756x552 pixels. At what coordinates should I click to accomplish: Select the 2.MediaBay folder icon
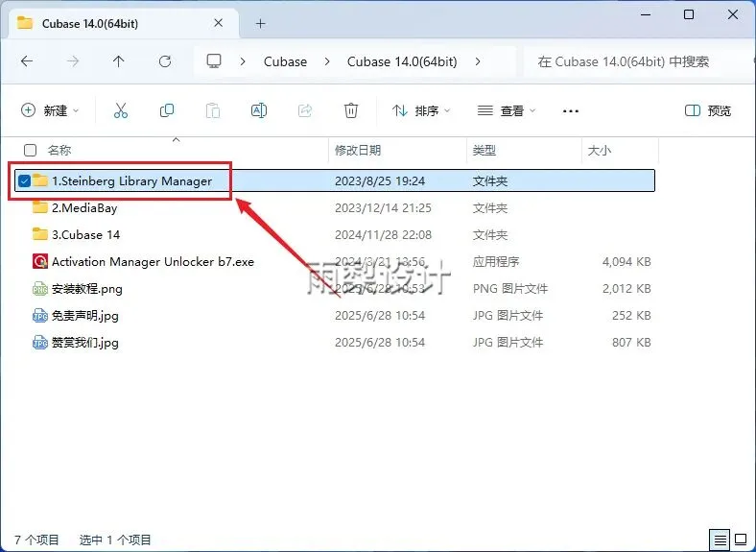click(x=40, y=207)
